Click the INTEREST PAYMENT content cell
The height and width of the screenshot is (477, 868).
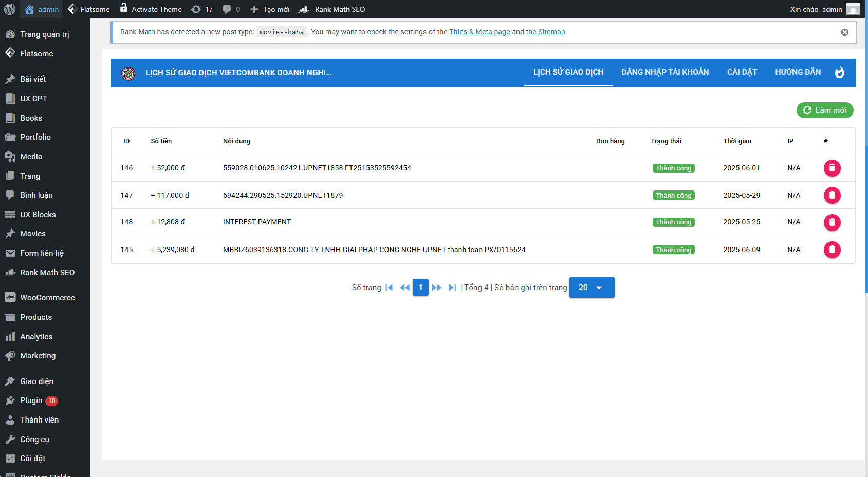[x=257, y=222]
